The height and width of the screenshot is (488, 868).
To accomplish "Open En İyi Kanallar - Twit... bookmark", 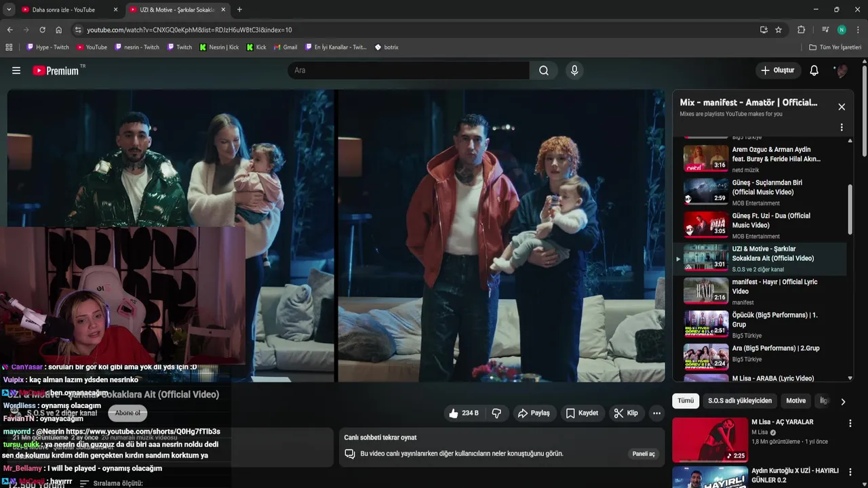I will click(x=336, y=47).
